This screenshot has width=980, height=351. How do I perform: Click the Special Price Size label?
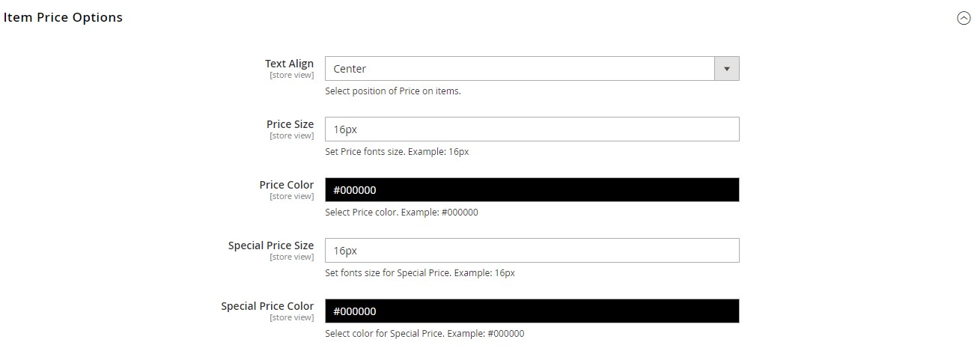tap(271, 245)
